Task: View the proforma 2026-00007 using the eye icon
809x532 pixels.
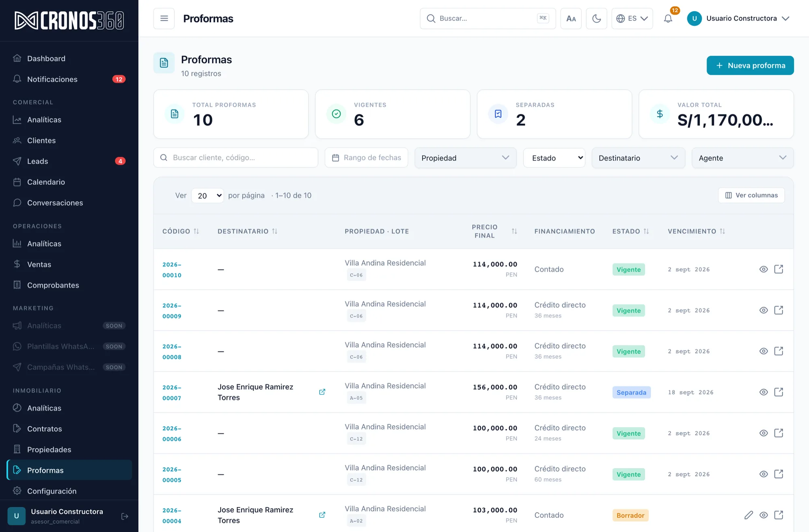Action: pyautogui.click(x=763, y=392)
